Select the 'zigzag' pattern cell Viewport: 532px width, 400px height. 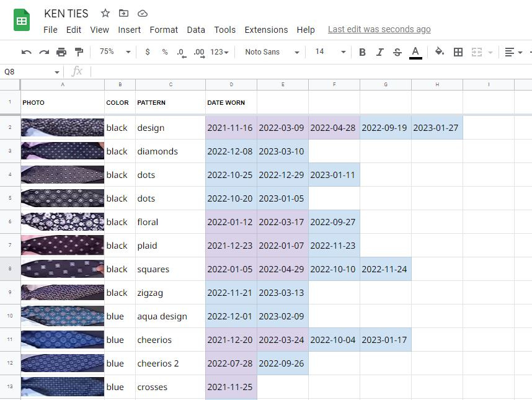pyautogui.click(x=171, y=293)
